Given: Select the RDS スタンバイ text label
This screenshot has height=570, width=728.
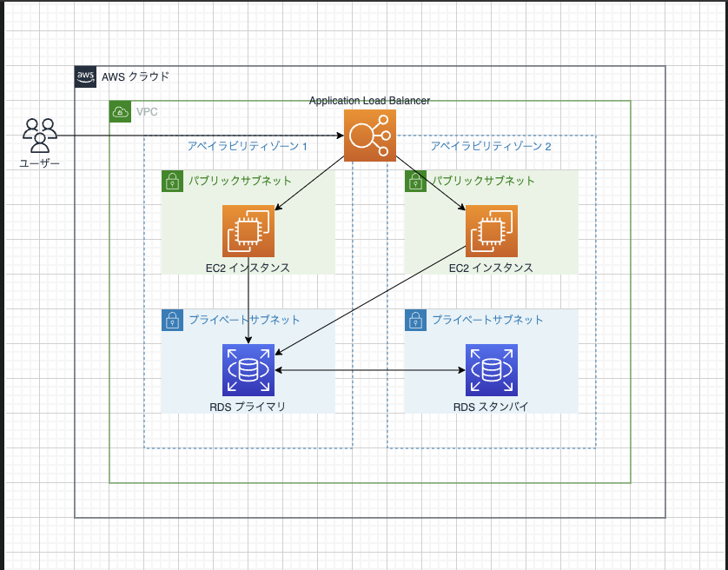Looking at the screenshot, I should 491,407.
